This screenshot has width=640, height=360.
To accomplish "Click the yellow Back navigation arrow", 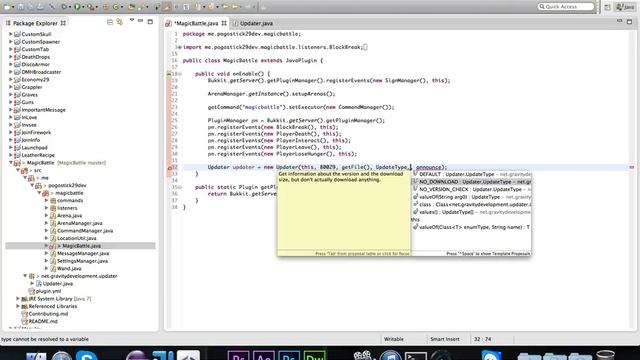I will [x=225, y=7].
